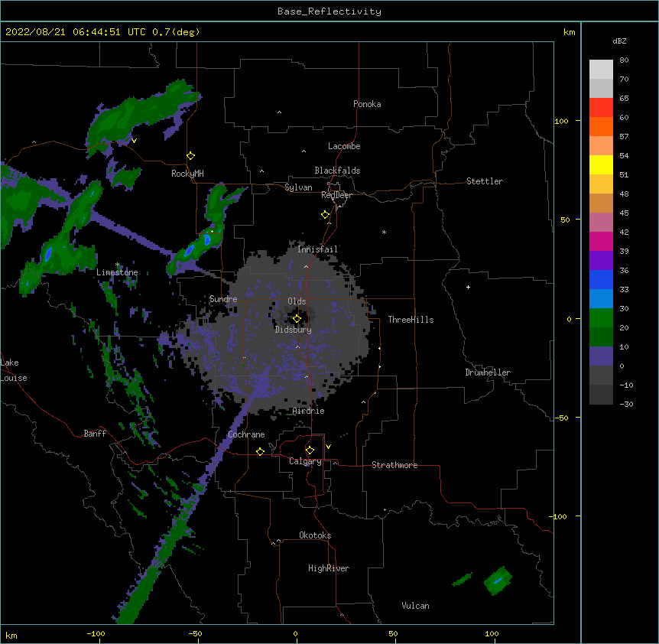This screenshot has width=659, height=644.
Task: Select the gold 51 dBZ legend swatch
Action: pyautogui.click(x=601, y=184)
